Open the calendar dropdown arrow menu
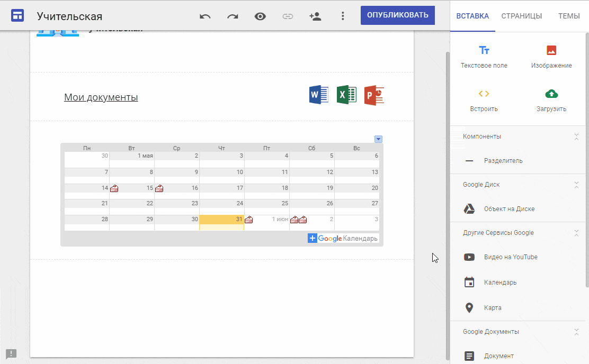Image resolution: width=589 pixels, height=364 pixels. pyautogui.click(x=378, y=139)
